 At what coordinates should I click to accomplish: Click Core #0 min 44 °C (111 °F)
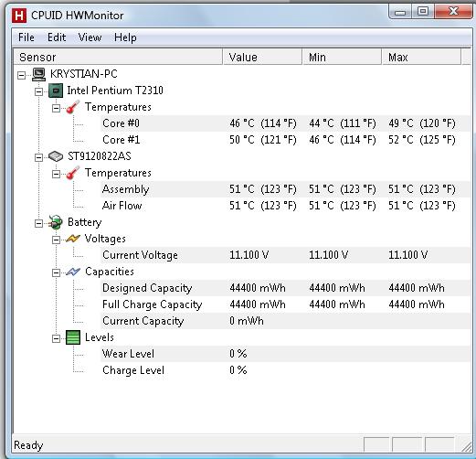[x=343, y=123]
